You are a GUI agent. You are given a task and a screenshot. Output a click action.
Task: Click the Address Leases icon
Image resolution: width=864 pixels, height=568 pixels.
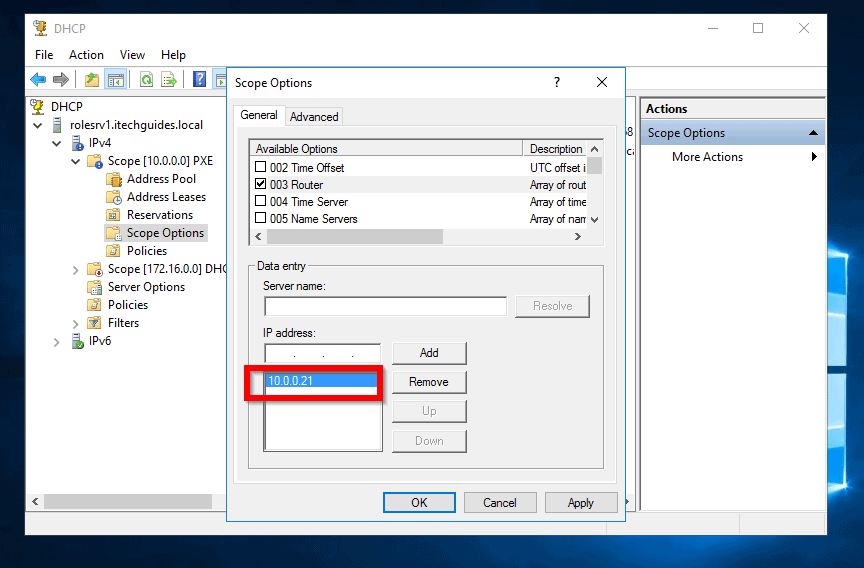point(114,197)
